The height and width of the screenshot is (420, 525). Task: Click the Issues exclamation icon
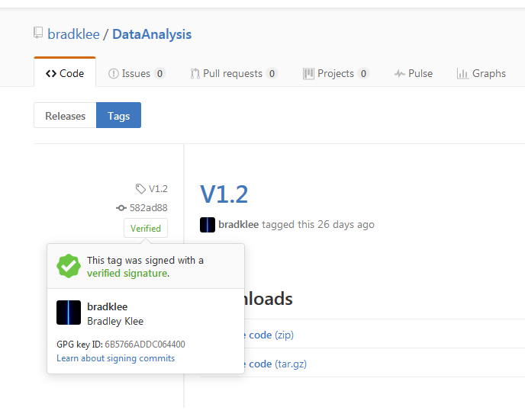pyautogui.click(x=114, y=74)
